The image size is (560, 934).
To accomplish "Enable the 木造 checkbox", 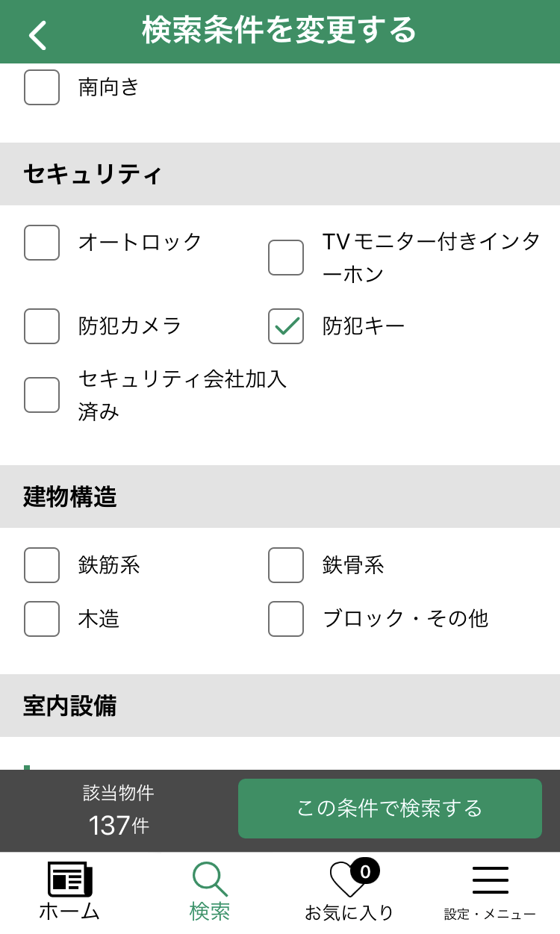I will click(x=42, y=619).
